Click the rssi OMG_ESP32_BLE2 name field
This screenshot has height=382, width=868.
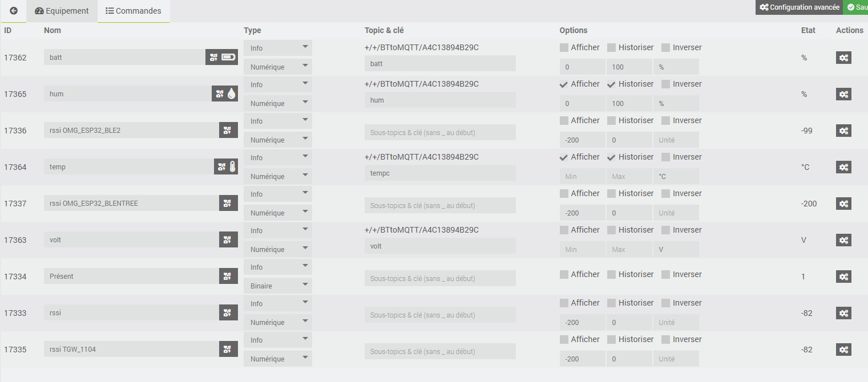pyautogui.click(x=131, y=130)
